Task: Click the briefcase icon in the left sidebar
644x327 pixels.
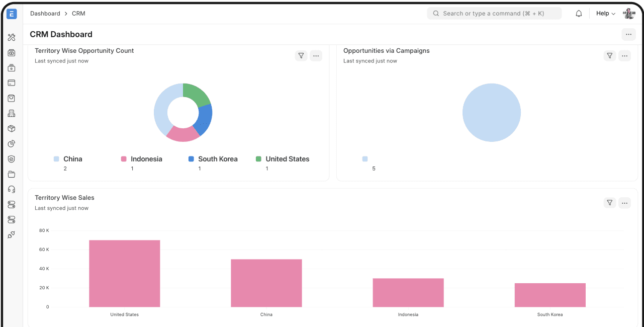Action: [12, 67]
